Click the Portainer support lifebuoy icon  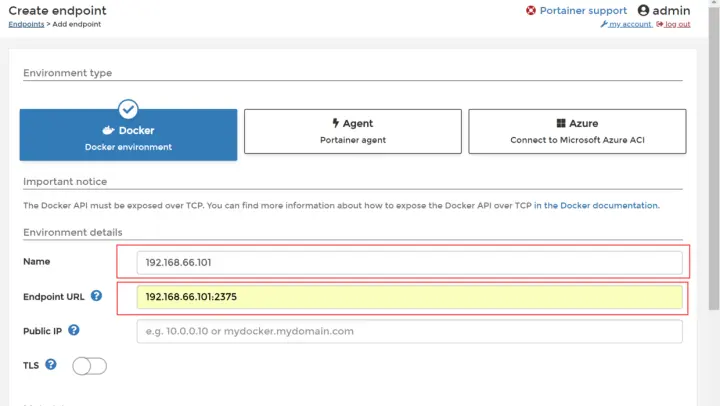tap(531, 11)
